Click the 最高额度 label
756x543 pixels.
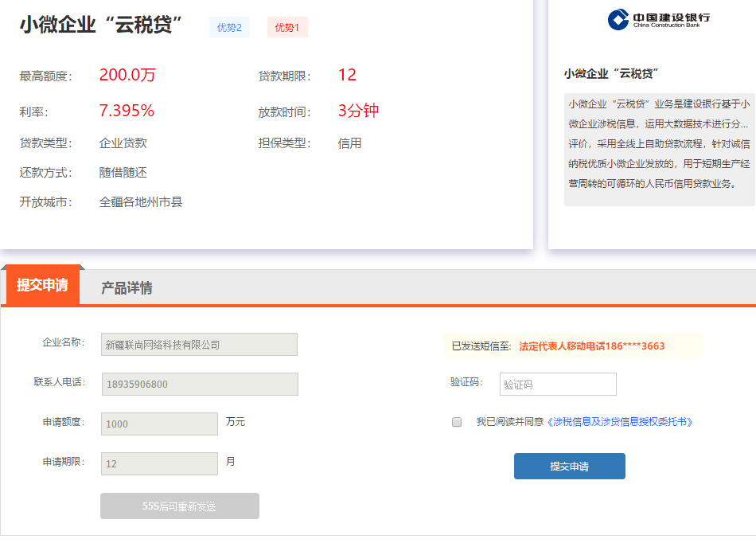[46, 76]
